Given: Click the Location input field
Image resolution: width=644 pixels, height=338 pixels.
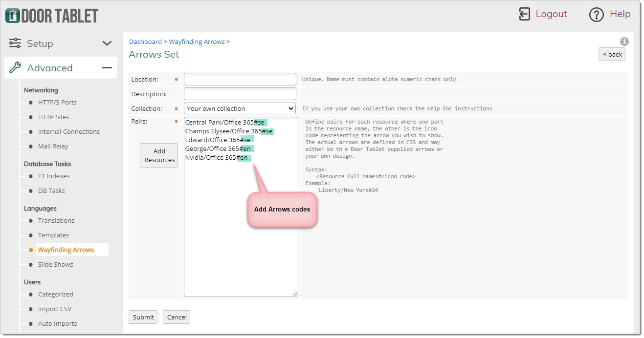Looking at the screenshot, I should [240, 79].
